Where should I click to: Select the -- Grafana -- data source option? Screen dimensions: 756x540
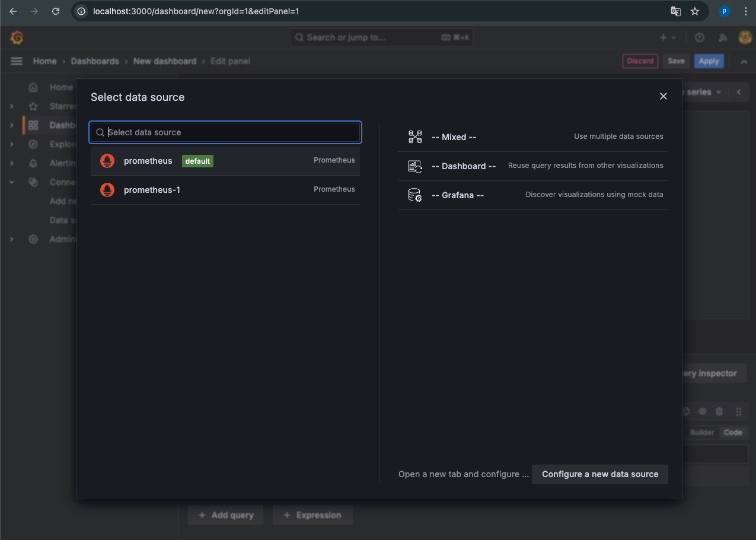(533, 195)
